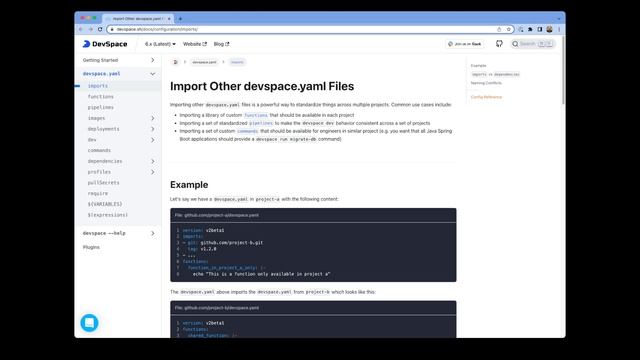This screenshot has height=360, width=640.
Task: Open a new browser tab
Action: (180, 19)
